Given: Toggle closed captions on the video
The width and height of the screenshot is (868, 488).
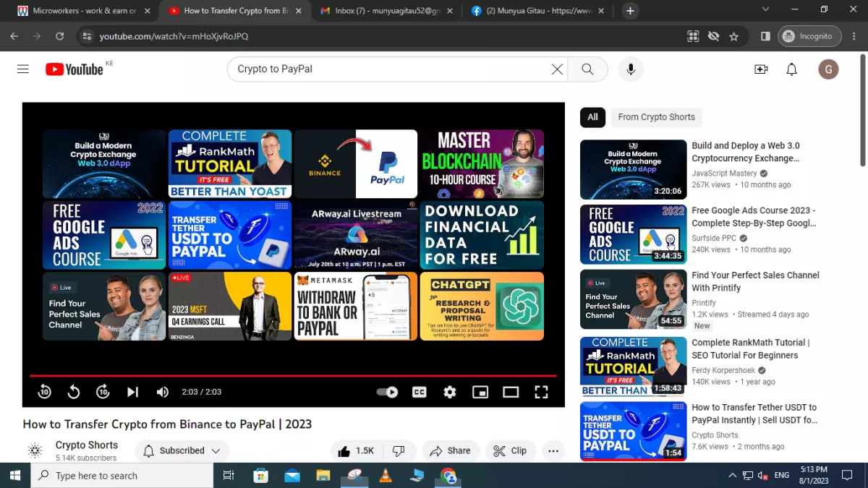Looking at the screenshot, I should pyautogui.click(x=419, y=392).
